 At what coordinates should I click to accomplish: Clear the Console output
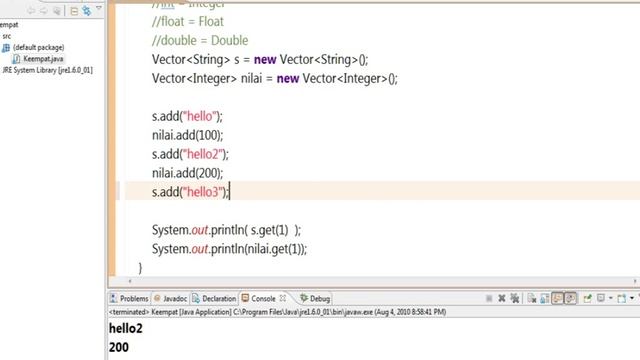tap(531, 299)
